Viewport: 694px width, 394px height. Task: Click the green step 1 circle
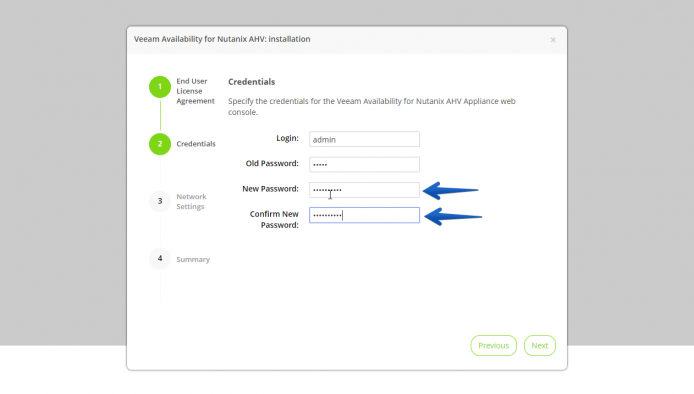pos(160,87)
